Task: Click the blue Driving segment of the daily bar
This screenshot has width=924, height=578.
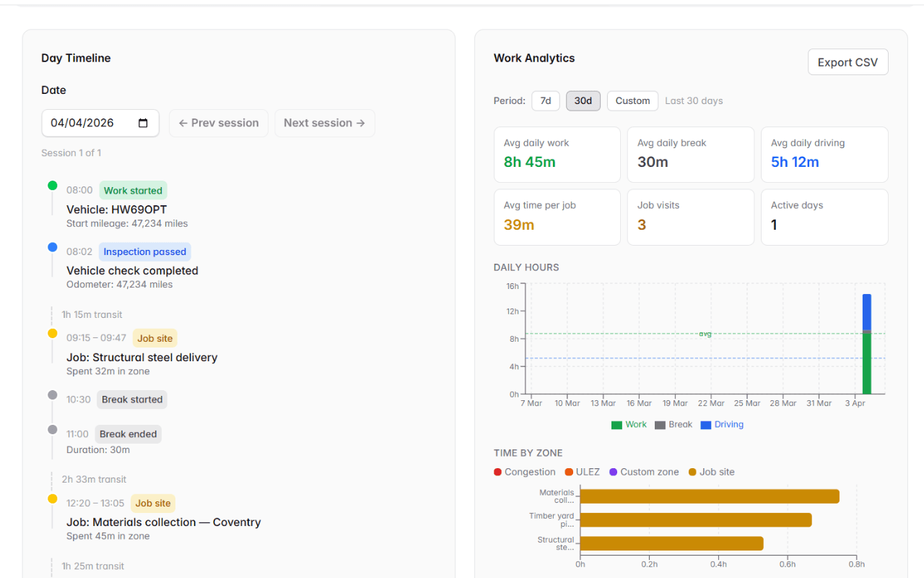Action: 866,312
